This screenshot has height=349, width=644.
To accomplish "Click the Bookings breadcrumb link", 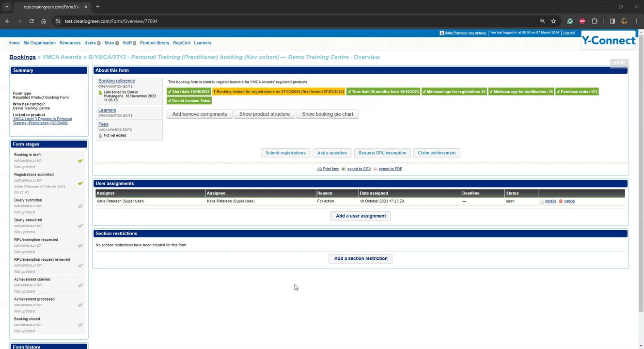I will pyautogui.click(x=23, y=57).
